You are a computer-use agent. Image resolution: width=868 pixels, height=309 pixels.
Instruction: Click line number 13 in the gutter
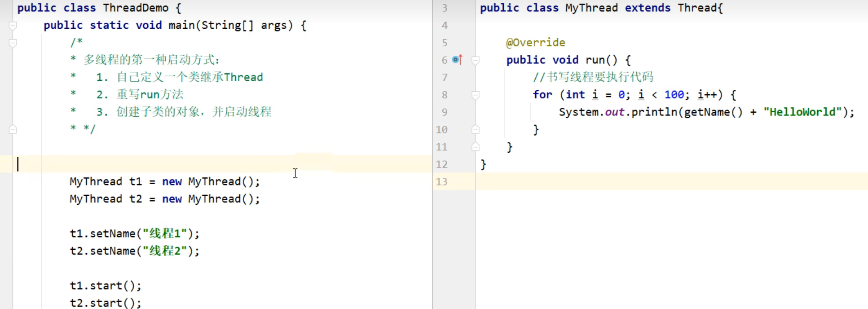click(x=441, y=182)
